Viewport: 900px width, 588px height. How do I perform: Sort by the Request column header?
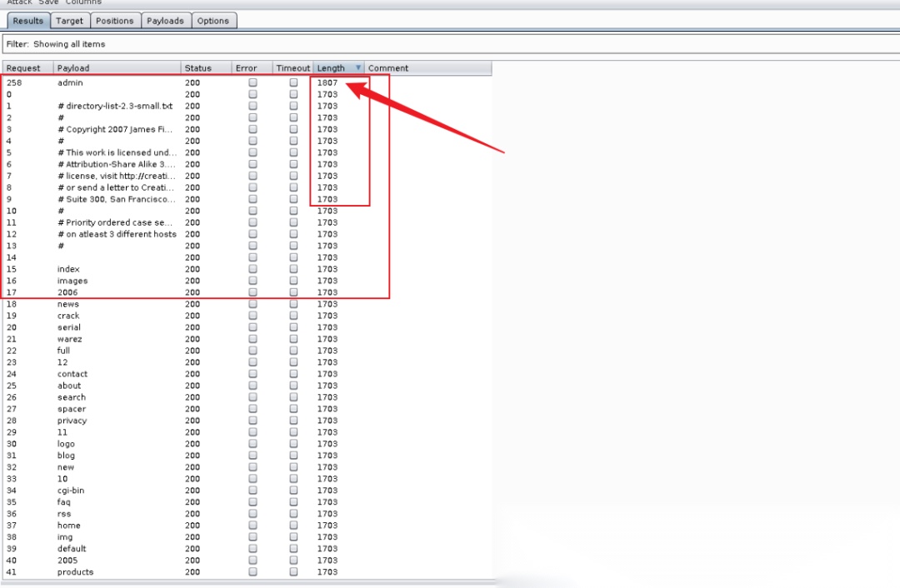[x=28, y=67]
